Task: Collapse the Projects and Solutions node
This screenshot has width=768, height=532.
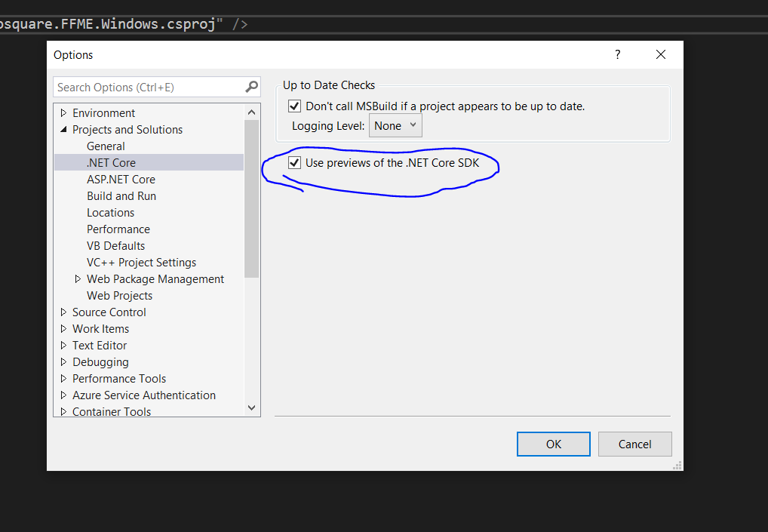Action: [x=64, y=129]
